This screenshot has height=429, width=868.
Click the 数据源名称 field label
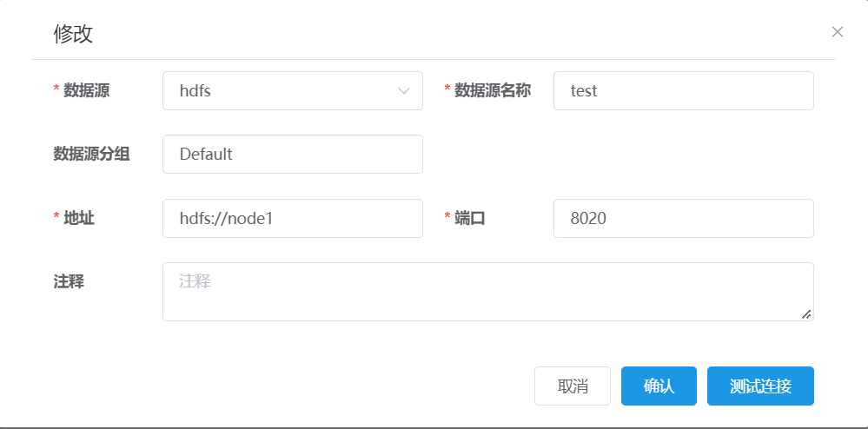coord(493,90)
